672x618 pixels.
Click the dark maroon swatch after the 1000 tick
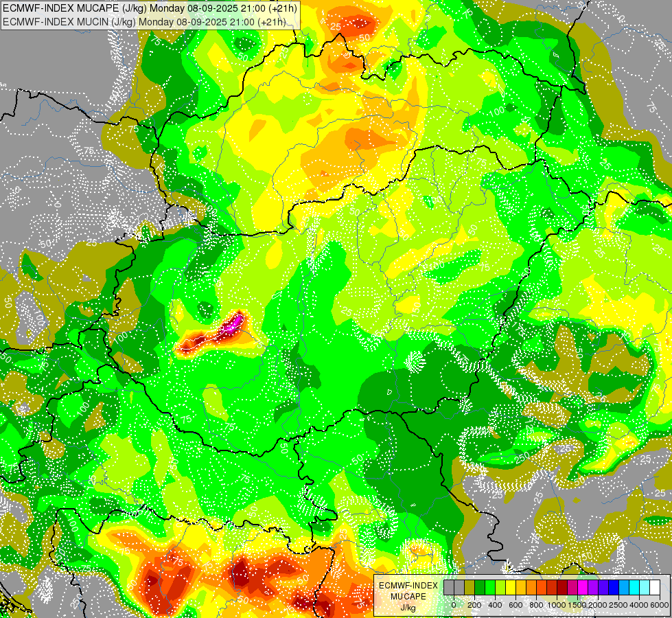562,587
